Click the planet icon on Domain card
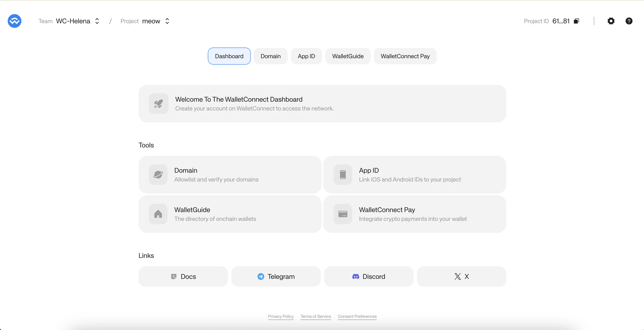Image resolution: width=644 pixels, height=330 pixels. (158, 175)
